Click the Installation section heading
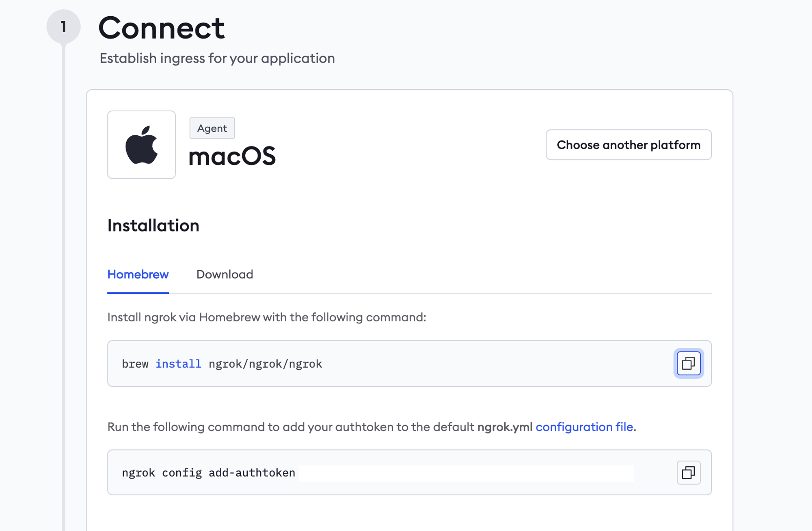This screenshot has height=531, width=812. pyautogui.click(x=153, y=226)
